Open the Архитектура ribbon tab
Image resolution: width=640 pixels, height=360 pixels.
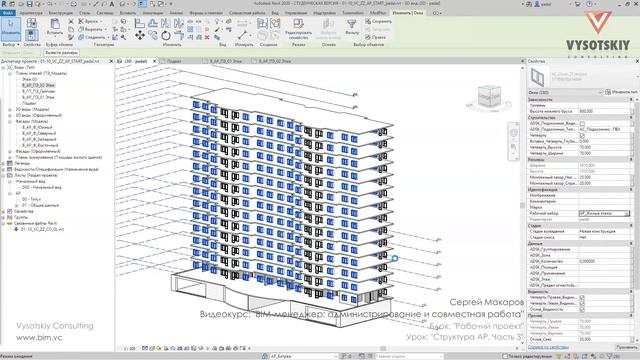pos(31,13)
